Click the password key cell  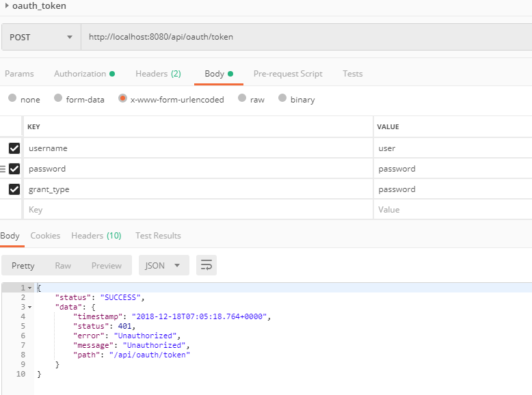[x=198, y=169]
